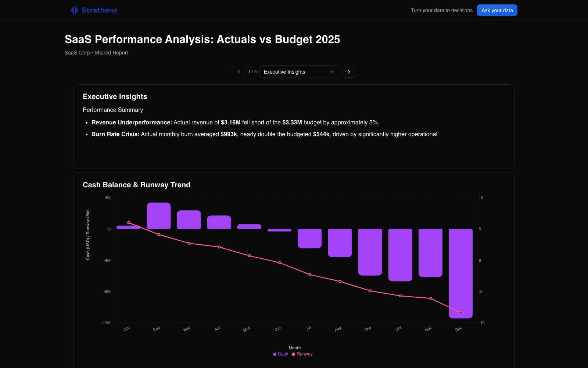Select the December cash bar

460,273
